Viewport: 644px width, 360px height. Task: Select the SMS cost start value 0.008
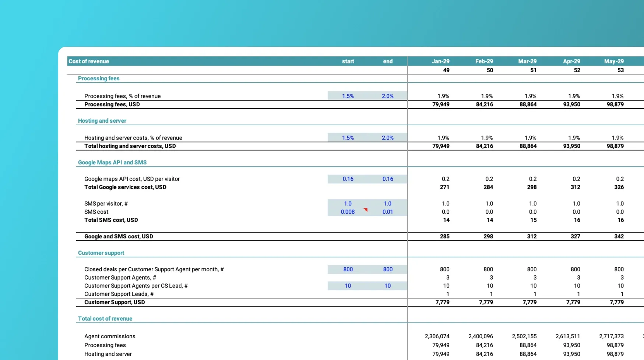pyautogui.click(x=348, y=212)
